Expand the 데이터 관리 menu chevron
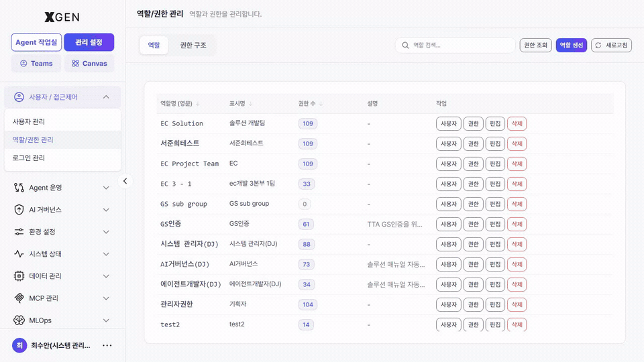The width and height of the screenshot is (644, 362). click(x=106, y=276)
